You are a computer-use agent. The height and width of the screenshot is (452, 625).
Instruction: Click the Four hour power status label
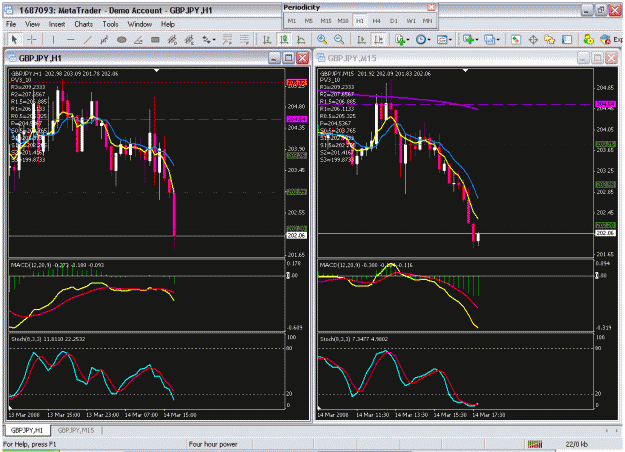[x=213, y=444]
